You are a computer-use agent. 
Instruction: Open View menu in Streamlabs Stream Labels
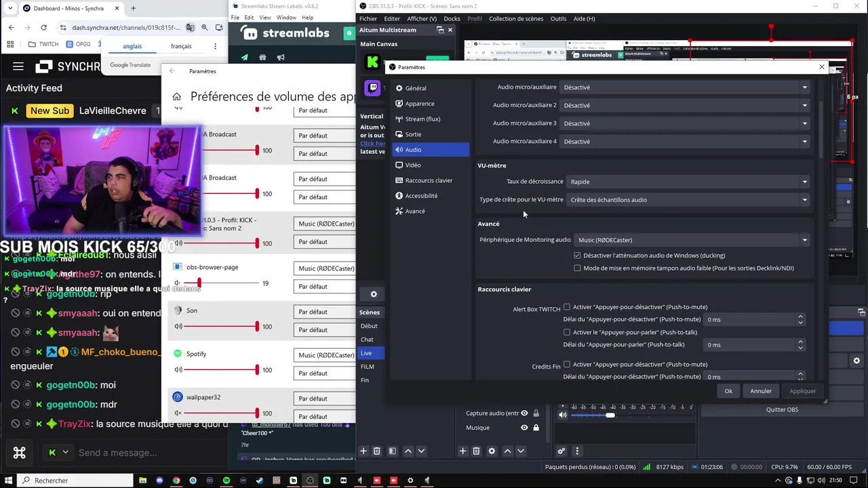[265, 18]
